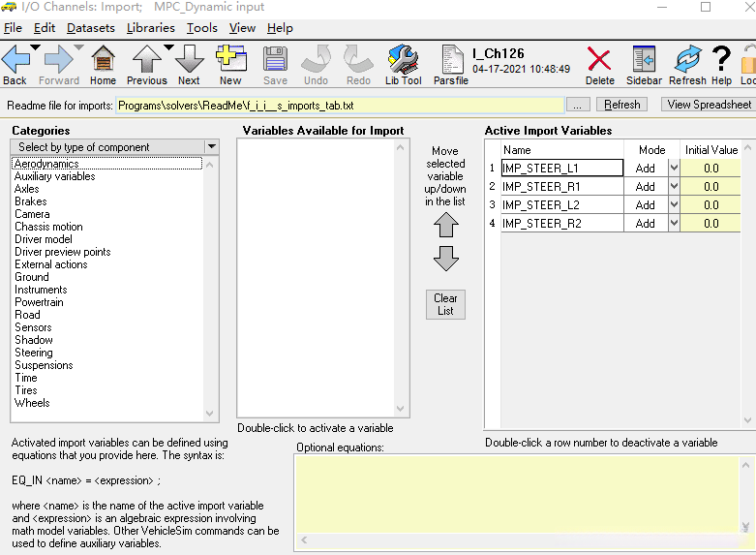Move selected variable down in list
The height and width of the screenshot is (555, 756).
(445, 259)
